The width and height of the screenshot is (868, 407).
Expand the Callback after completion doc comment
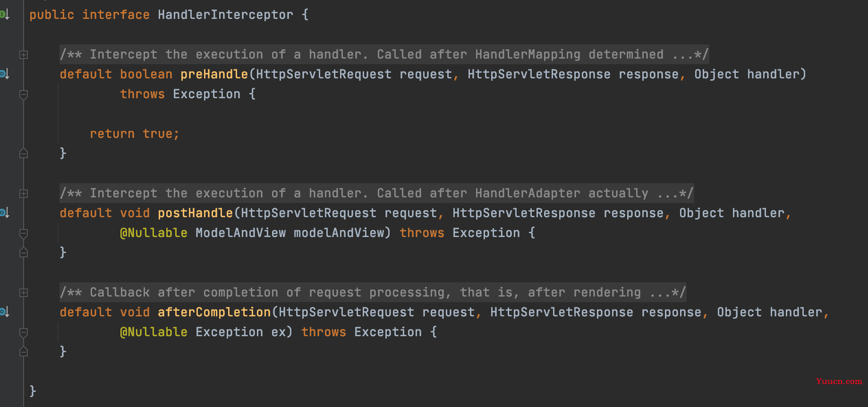[x=24, y=293]
